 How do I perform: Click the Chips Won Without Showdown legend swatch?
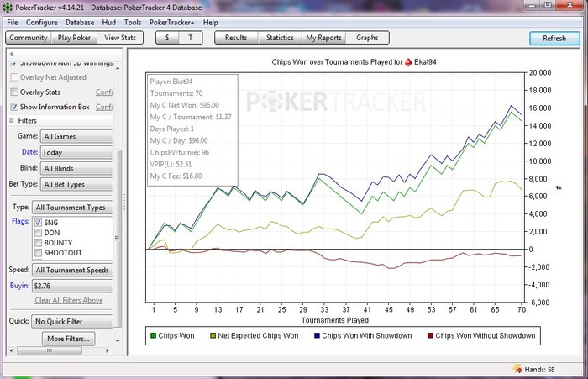point(430,335)
